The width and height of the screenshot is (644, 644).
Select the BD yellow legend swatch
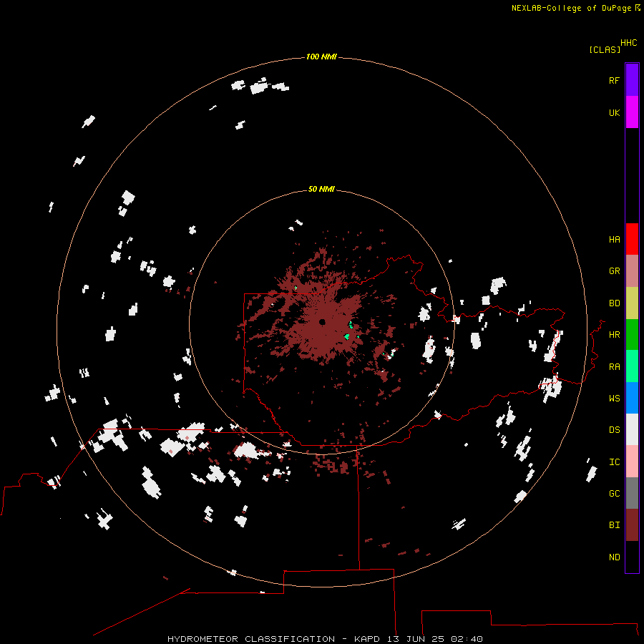(x=632, y=303)
